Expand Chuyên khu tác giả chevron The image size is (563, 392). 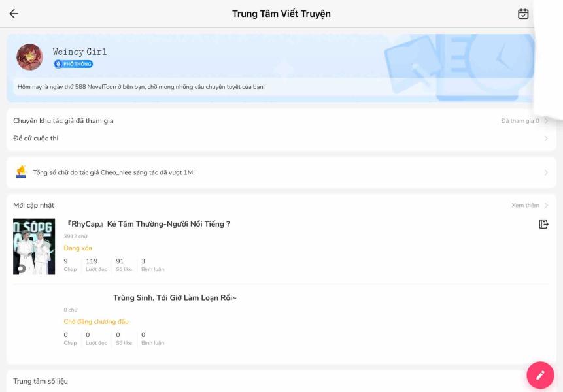click(546, 120)
